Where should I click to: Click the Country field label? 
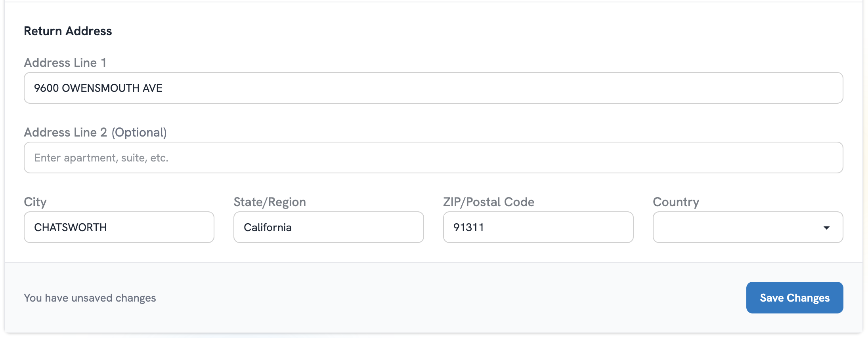point(675,202)
